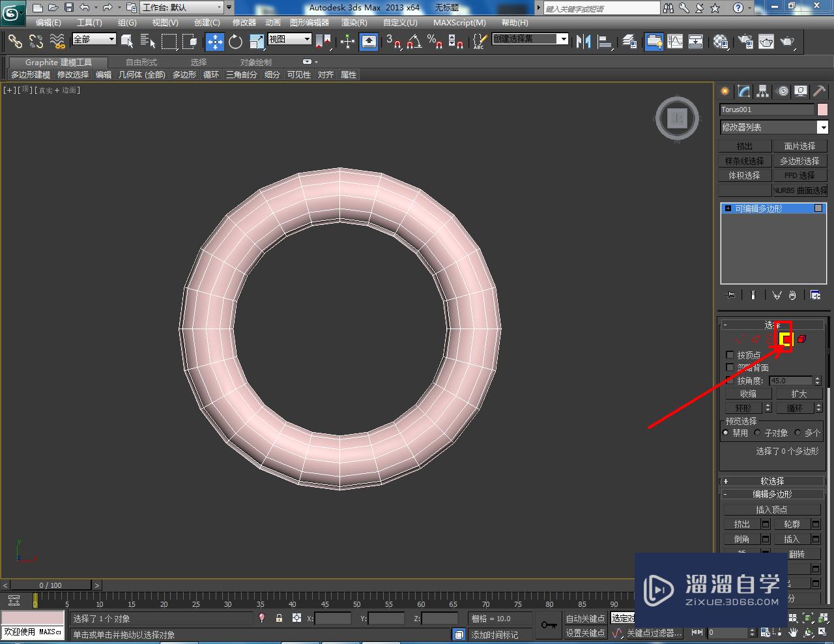Toggle the Percent Snap icon
Screen dimensions: 834x644
tap(435, 42)
